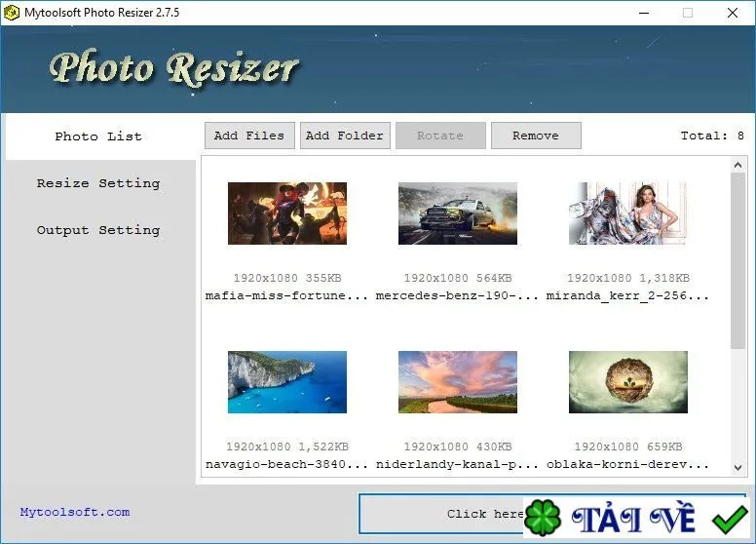Viewport: 756px width, 544px height.
Task: Click the green checkmark icon
Action: click(730, 519)
